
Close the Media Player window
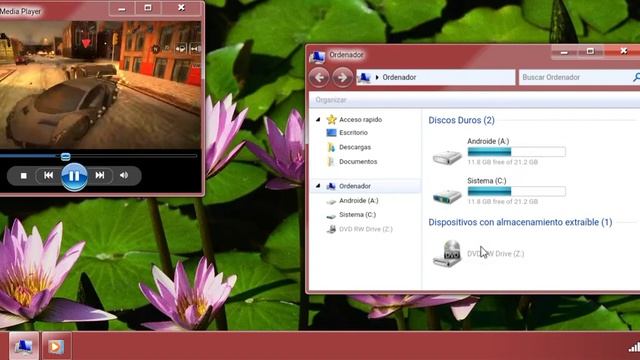click(x=181, y=8)
